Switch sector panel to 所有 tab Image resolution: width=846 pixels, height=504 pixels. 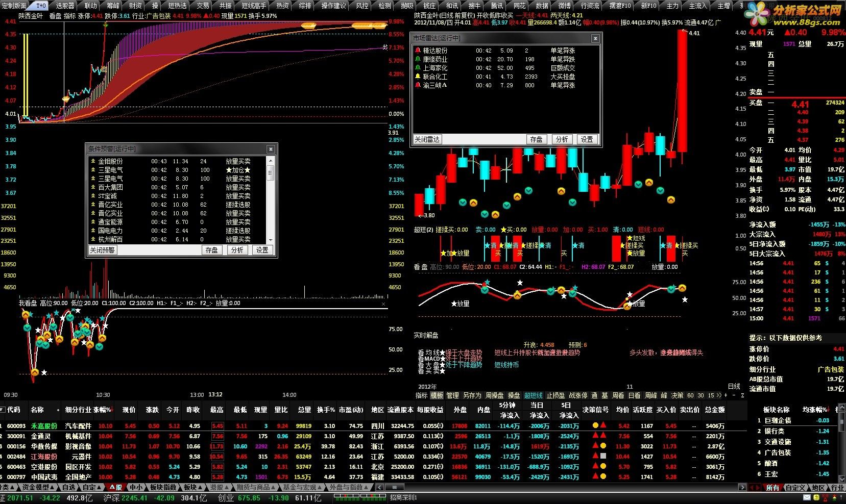[772, 488]
